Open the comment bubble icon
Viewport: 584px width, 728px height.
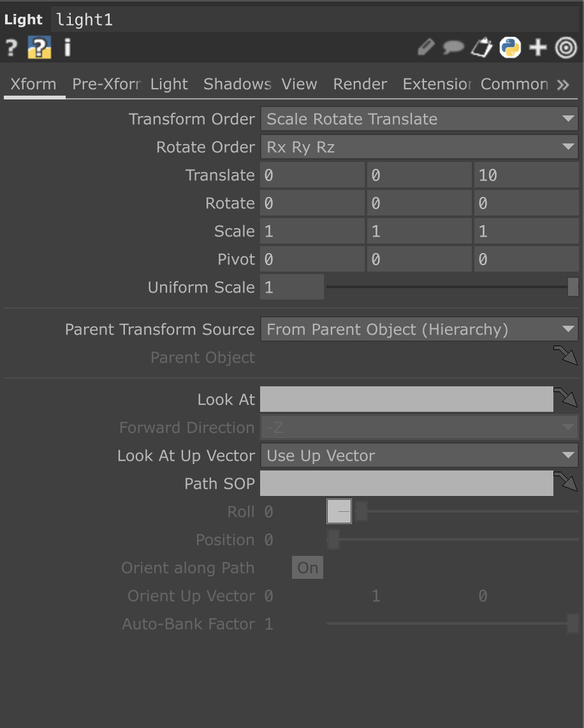coord(453,48)
